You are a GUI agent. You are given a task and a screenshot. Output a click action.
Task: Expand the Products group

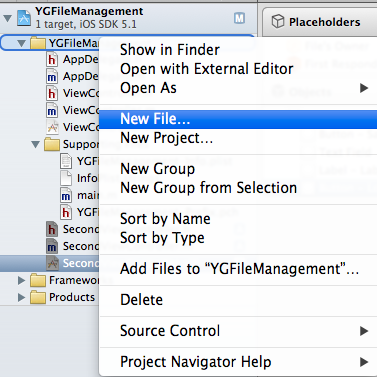tap(21, 297)
